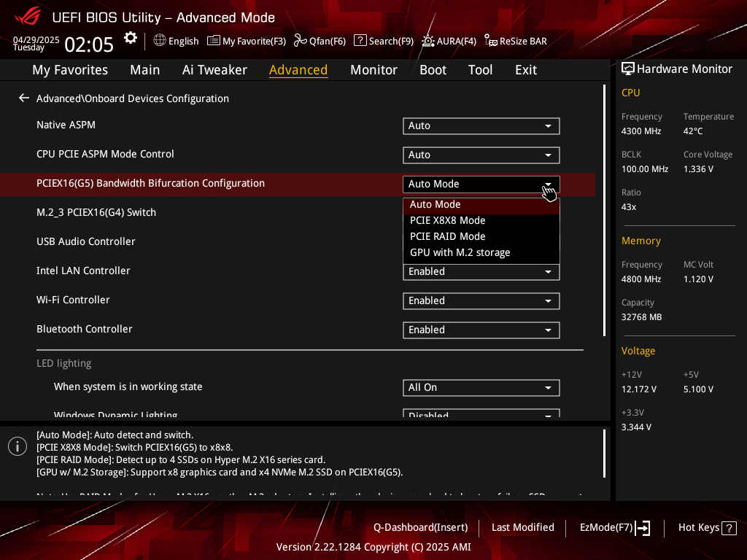
Task: Open settings gear next to clock
Action: point(131,38)
